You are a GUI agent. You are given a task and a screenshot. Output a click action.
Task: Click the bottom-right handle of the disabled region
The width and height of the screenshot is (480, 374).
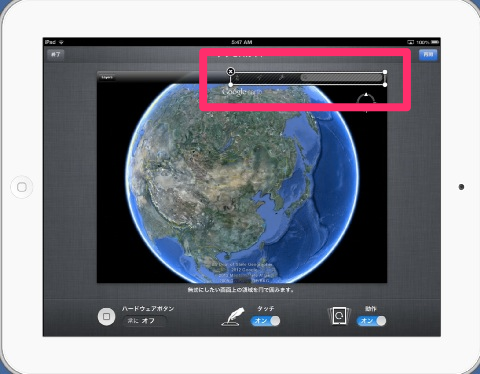tap(385, 85)
